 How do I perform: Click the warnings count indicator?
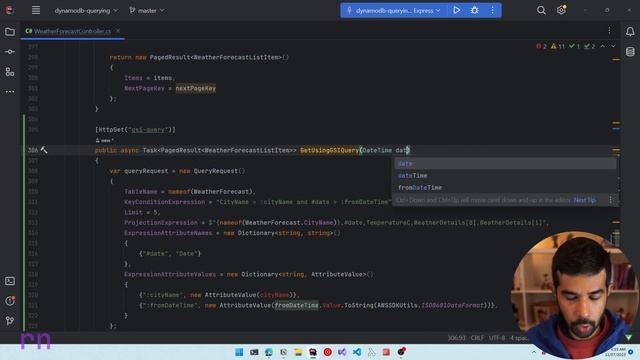pyautogui.click(x=558, y=47)
